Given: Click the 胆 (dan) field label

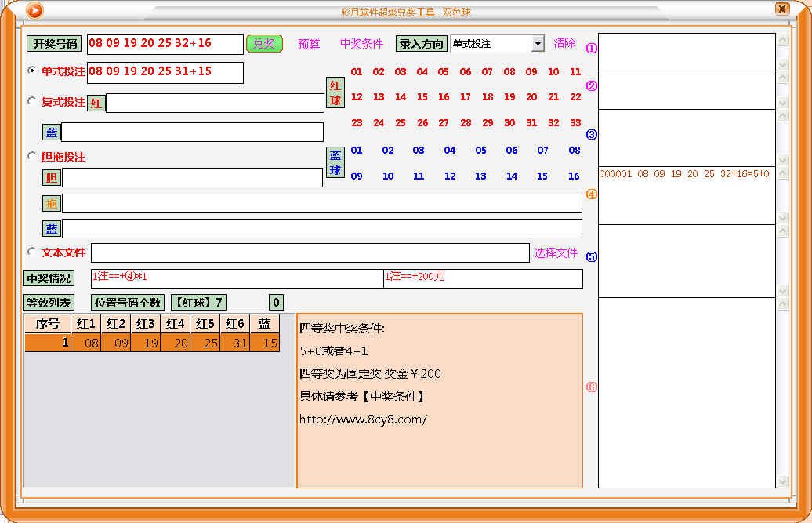Looking at the screenshot, I should [x=51, y=178].
